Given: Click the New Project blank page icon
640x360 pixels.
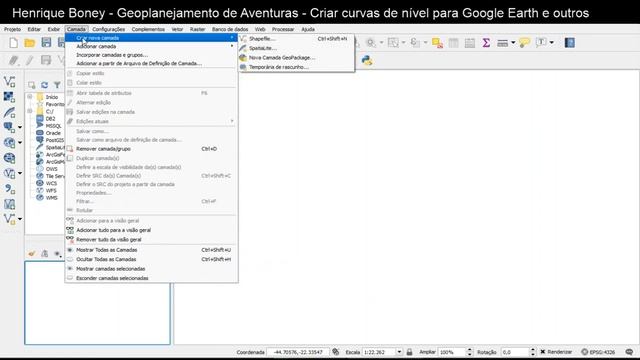Looking at the screenshot, I should click(13, 43).
